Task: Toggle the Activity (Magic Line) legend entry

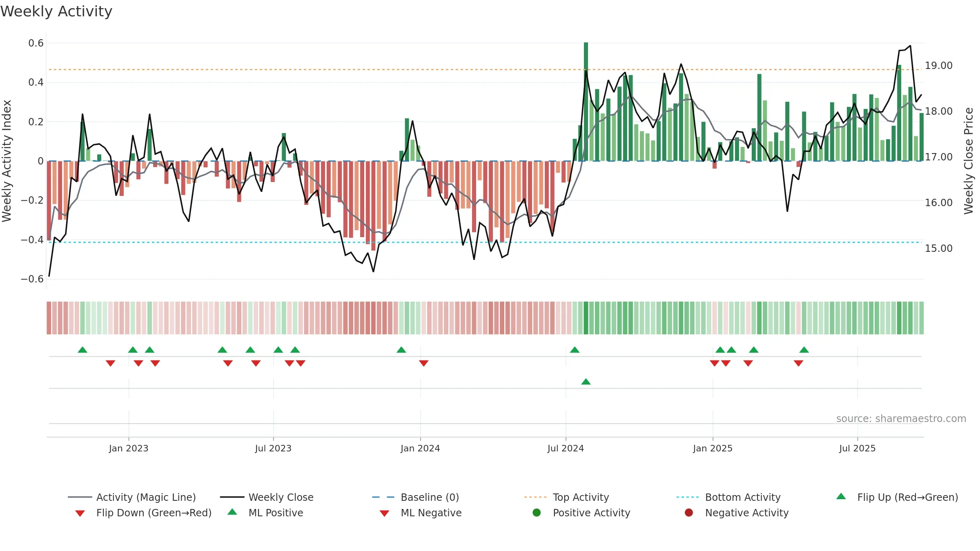Action: [x=132, y=497]
